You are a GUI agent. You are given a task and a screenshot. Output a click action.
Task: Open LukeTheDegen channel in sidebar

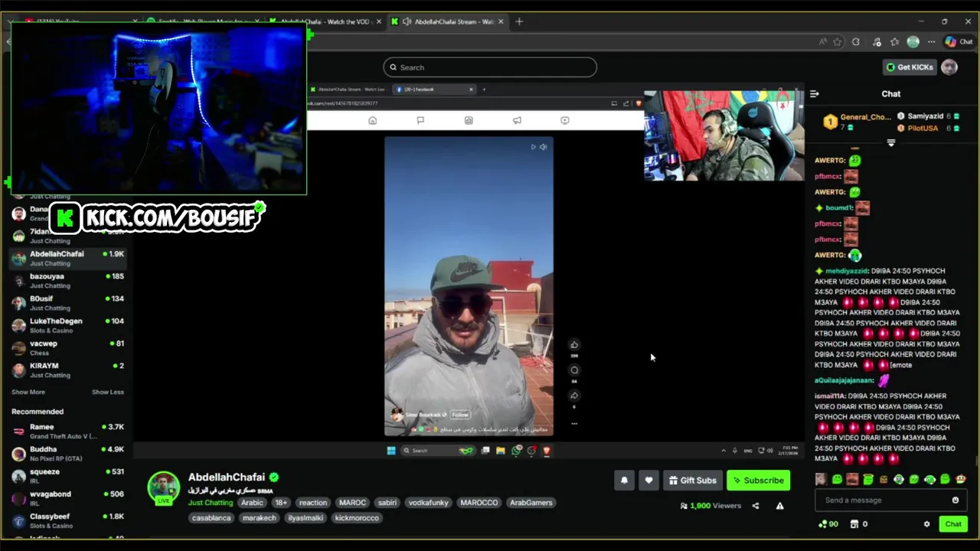(x=67, y=325)
